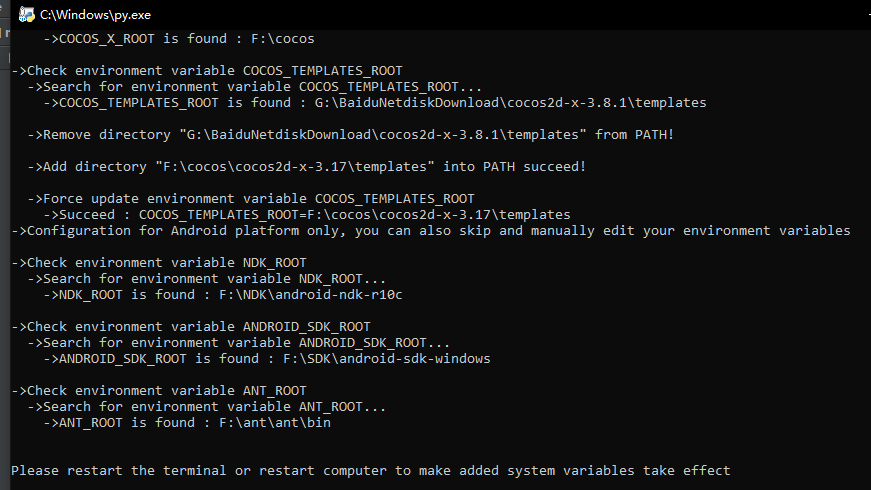Click the "Remove directory" output line
871x490 pixels.
pos(350,135)
